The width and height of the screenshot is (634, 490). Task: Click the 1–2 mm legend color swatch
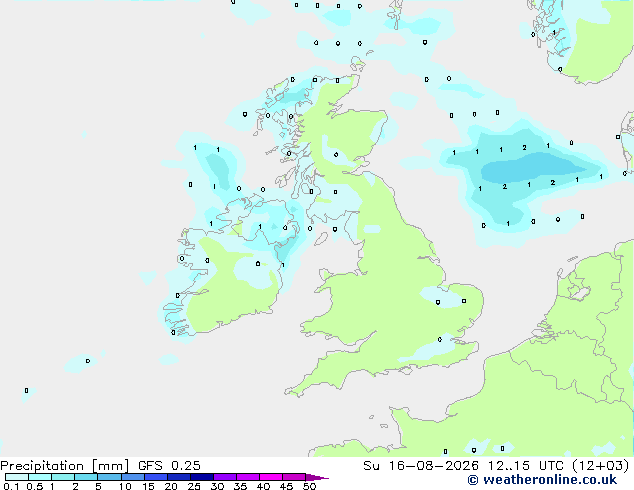[x=63, y=477]
